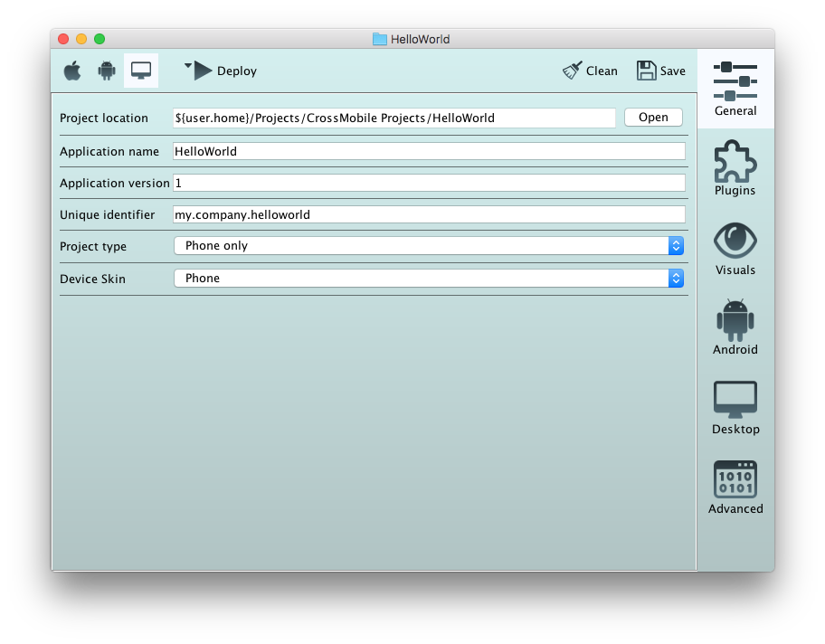Expand the Device Skin dropdown
This screenshot has width=825, height=644.
(x=429, y=279)
